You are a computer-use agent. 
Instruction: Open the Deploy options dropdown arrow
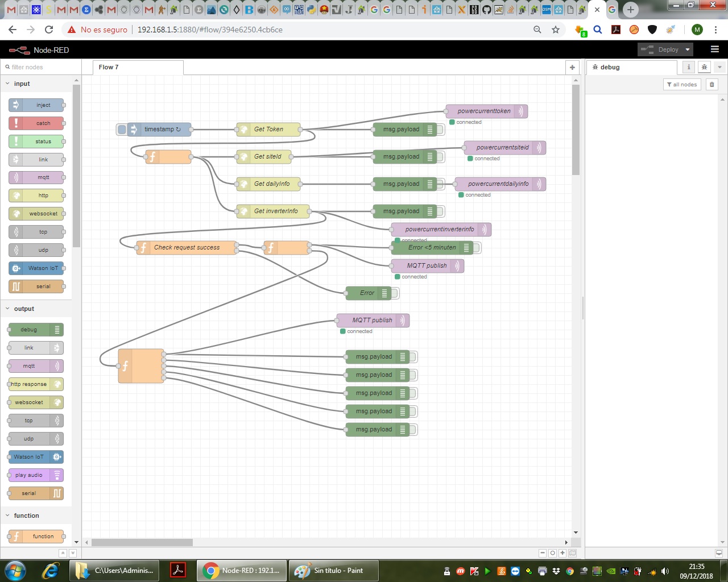(688, 49)
